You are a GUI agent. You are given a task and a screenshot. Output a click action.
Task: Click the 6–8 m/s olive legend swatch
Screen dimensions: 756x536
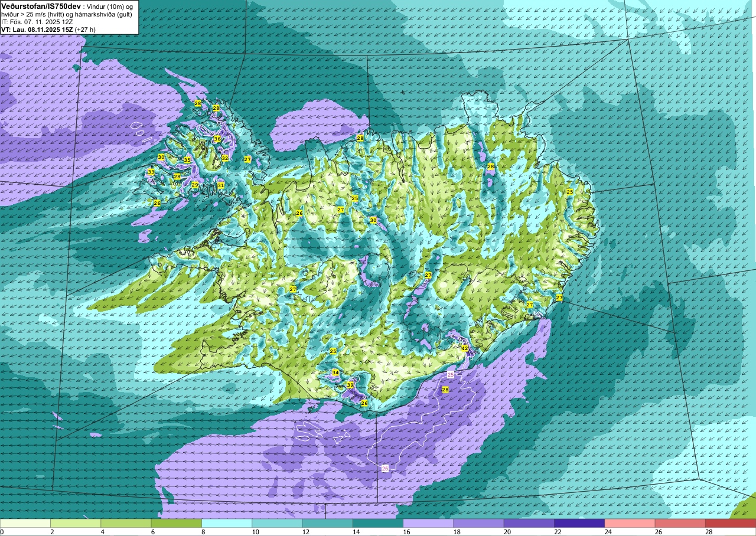coord(176,523)
